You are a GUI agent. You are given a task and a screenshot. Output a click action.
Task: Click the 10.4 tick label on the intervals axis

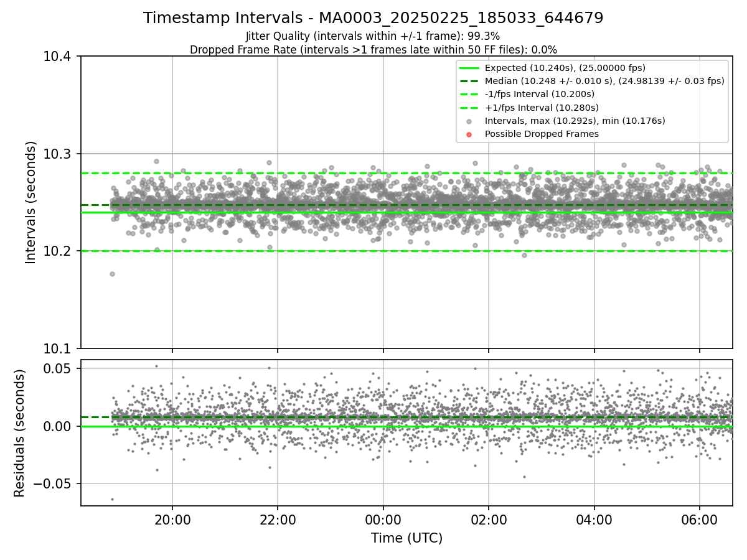[x=59, y=57]
